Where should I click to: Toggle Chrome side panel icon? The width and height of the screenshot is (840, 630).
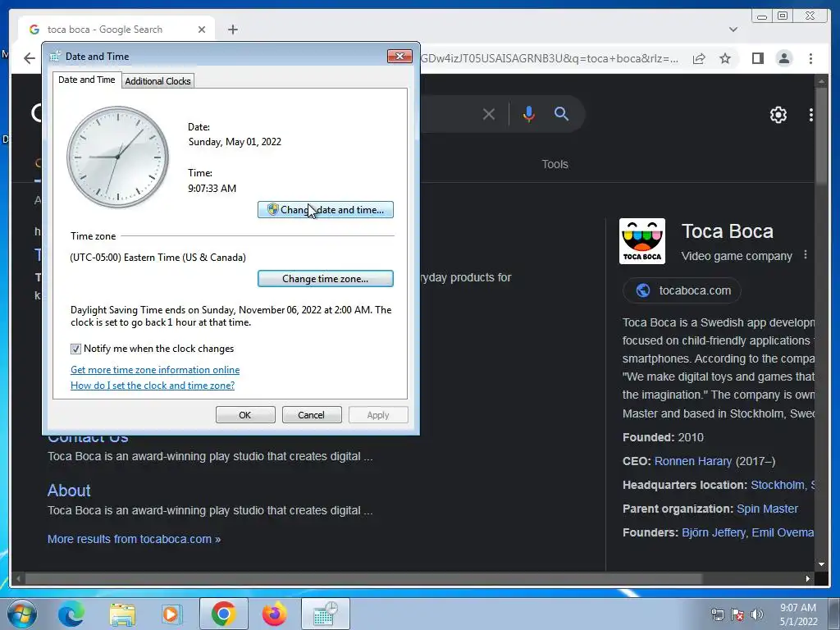pos(757,58)
